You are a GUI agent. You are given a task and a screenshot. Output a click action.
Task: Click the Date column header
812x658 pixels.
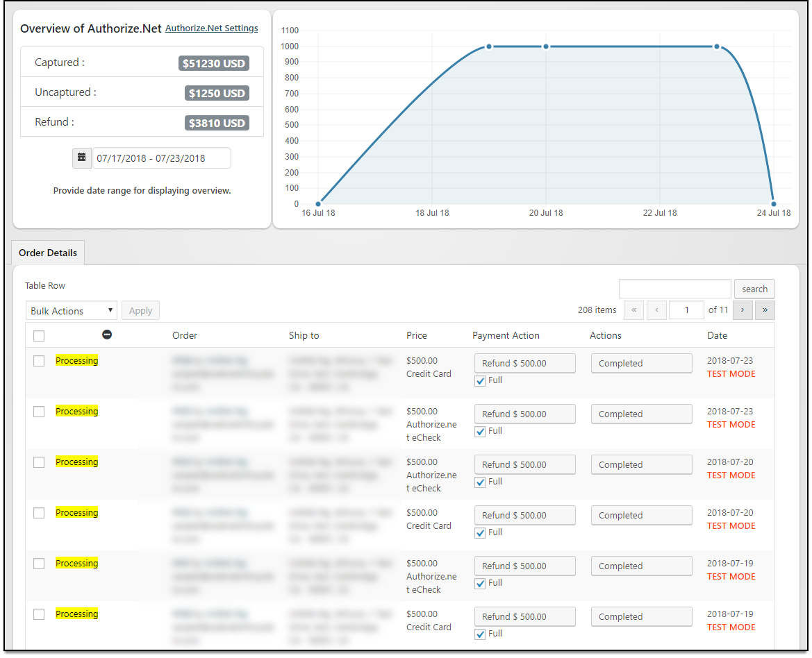coord(718,335)
